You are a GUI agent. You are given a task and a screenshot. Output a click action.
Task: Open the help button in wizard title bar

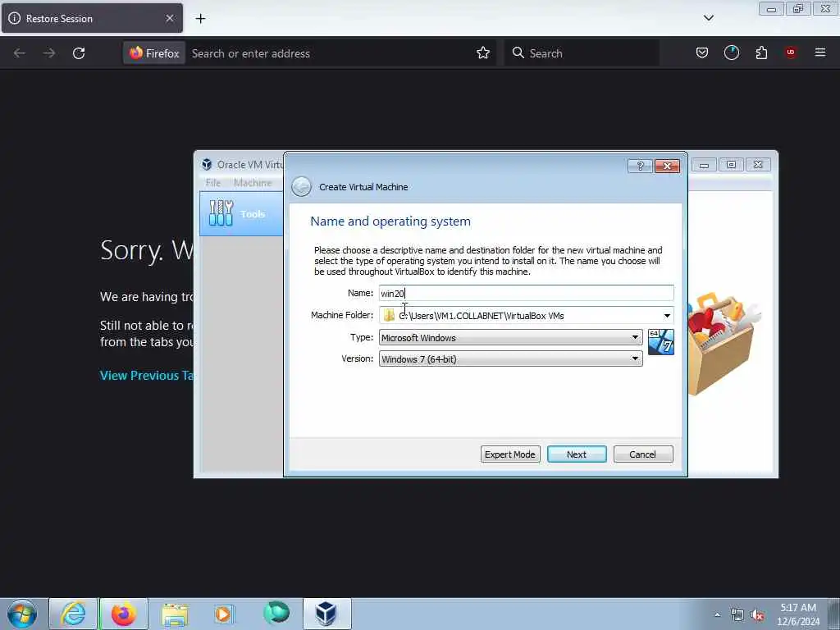pyautogui.click(x=640, y=166)
